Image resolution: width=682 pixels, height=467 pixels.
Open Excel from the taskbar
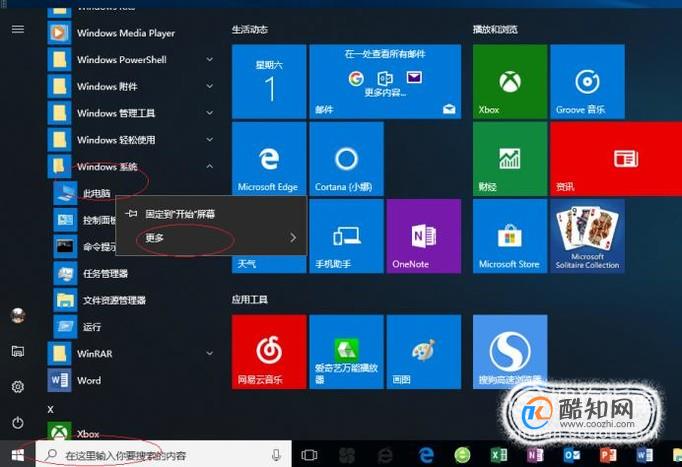pyautogui.click(x=498, y=455)
